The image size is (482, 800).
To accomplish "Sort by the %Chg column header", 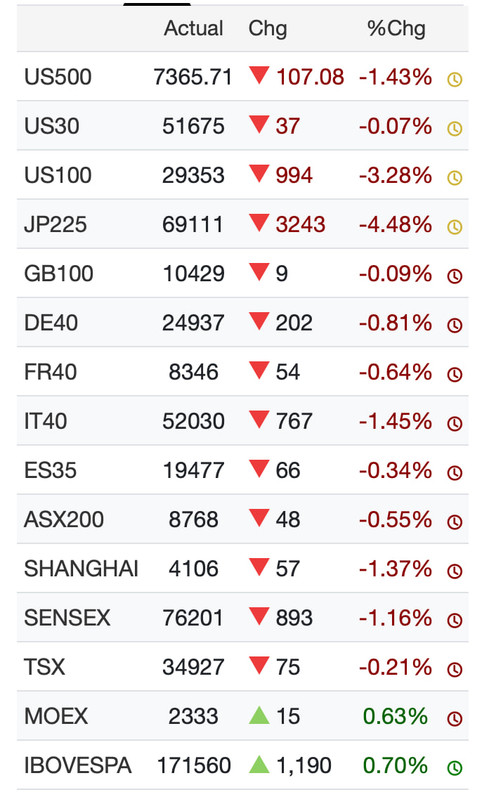I will pos(396,29).
